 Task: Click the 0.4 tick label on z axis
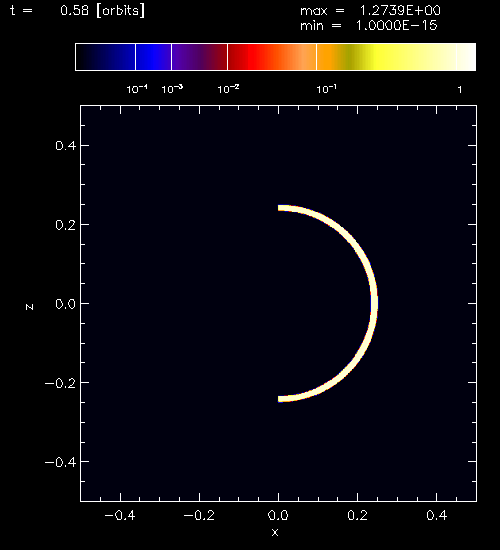tap(66, 145)
